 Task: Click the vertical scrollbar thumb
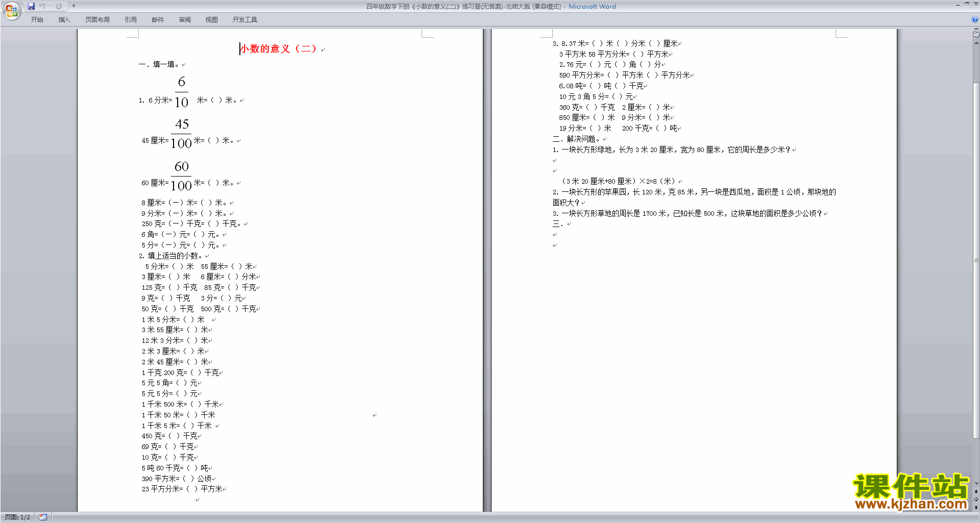pos(976,260)
